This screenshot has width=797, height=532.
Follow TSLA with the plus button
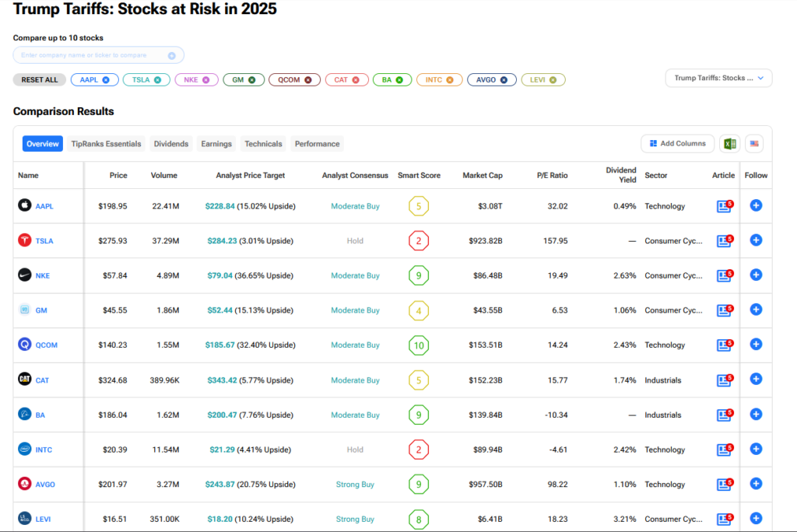click(x=756, y=240)
